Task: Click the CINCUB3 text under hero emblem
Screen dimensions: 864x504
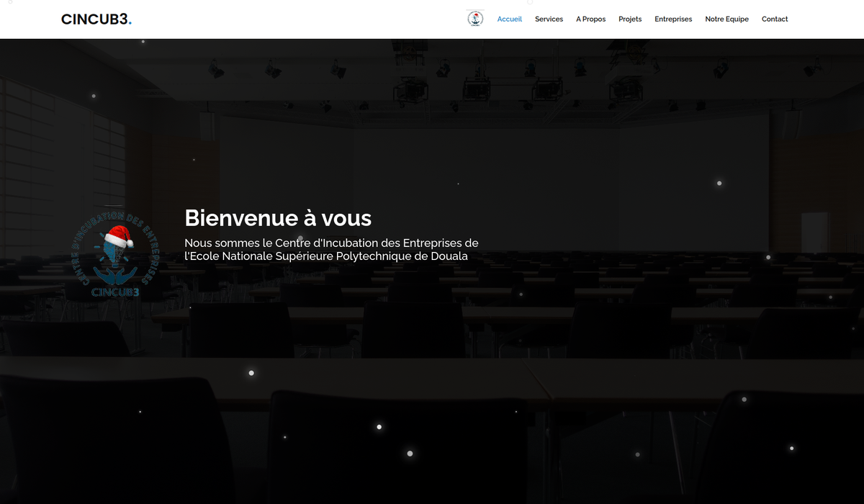Action: 115,292
